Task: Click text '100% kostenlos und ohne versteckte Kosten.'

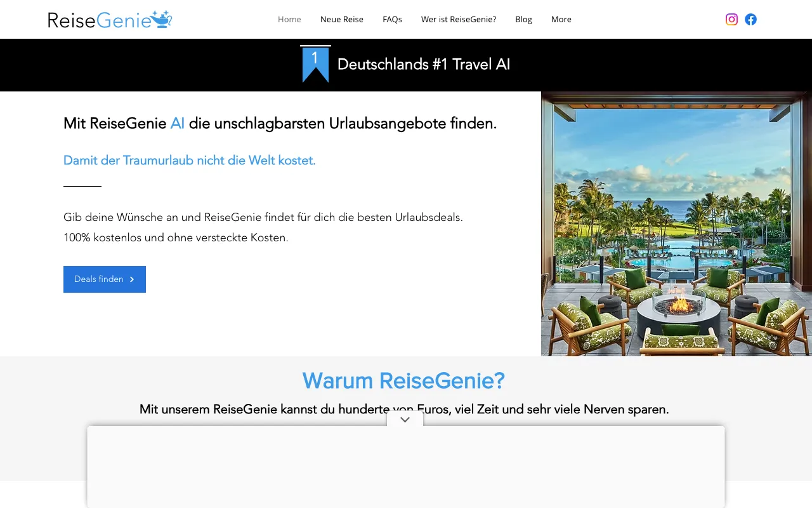Action: 176,237
